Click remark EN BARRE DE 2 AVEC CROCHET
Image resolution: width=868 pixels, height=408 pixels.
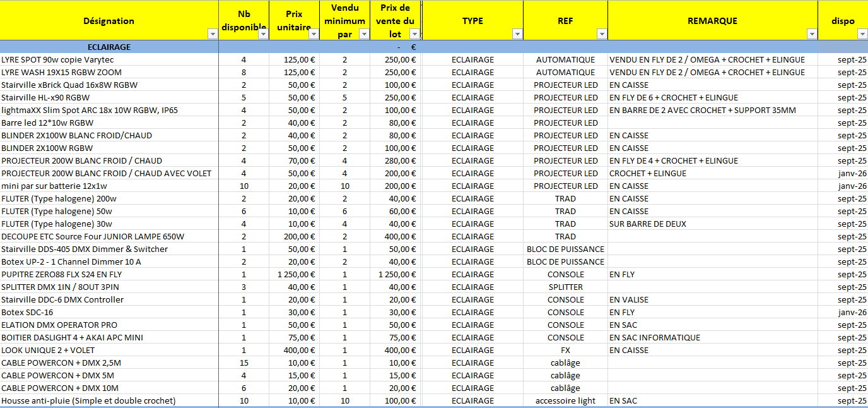coord(713,110)
